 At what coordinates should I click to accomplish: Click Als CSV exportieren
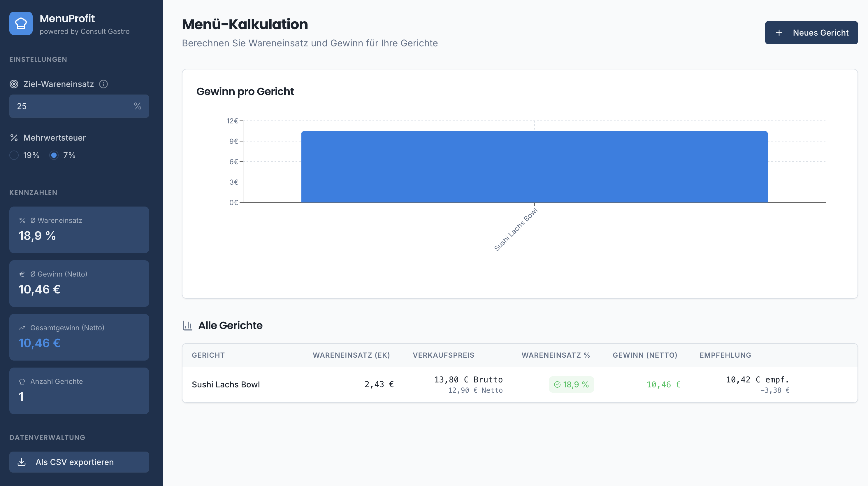click(x=79, y=462)
